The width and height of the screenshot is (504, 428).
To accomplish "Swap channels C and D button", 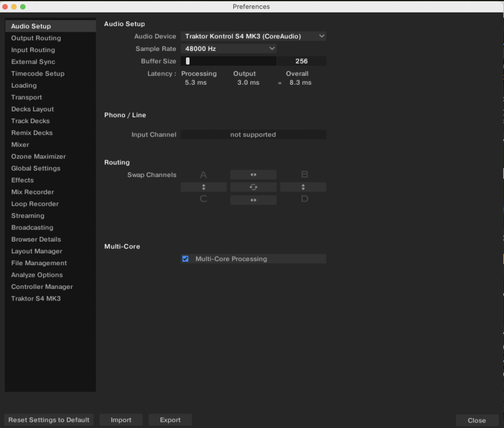I will tap(254, 200).
